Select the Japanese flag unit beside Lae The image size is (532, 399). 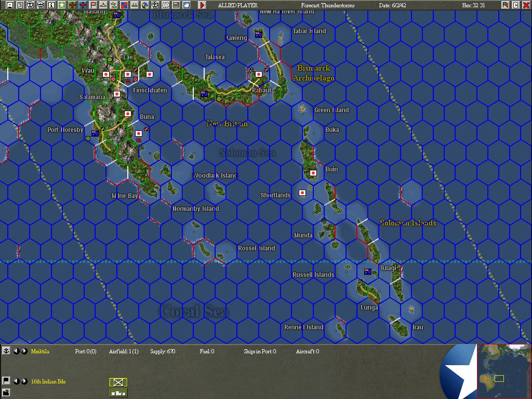[x=128, y=74]
